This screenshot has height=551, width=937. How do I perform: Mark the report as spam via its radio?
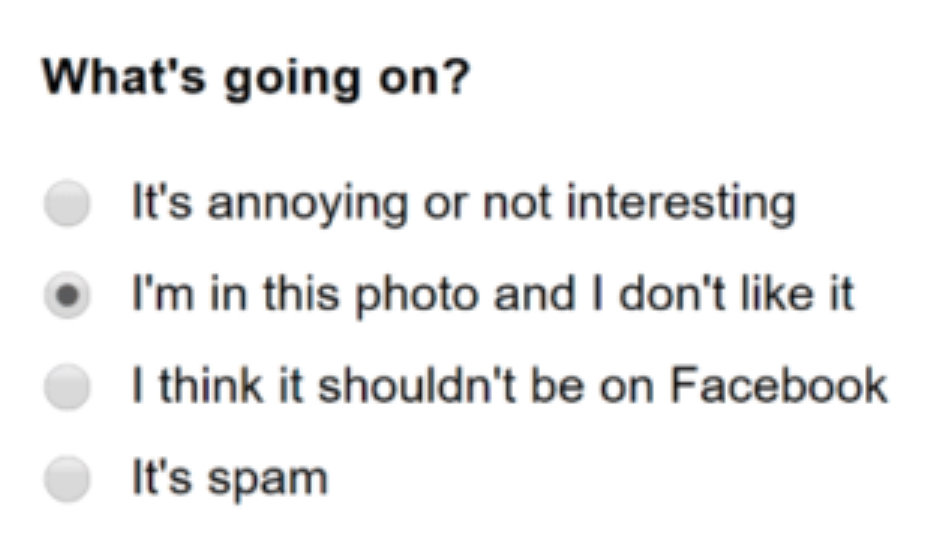67,478
